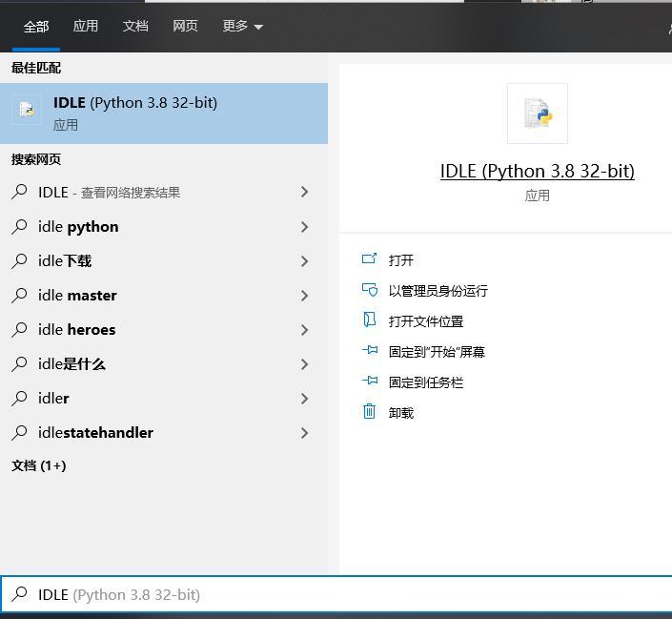Select the 'idler' web suggestion
This screenshot has width=672, height=619.
(x=164, y=398)
